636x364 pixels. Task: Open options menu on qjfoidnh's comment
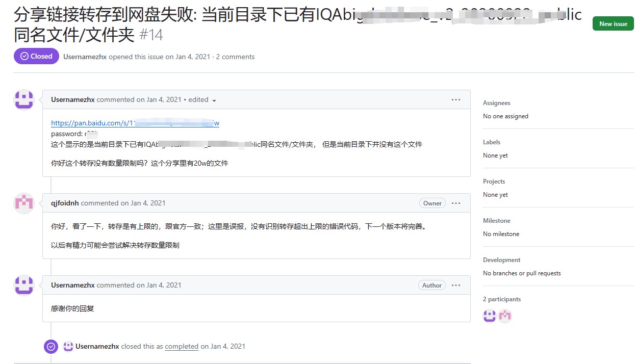456,203
